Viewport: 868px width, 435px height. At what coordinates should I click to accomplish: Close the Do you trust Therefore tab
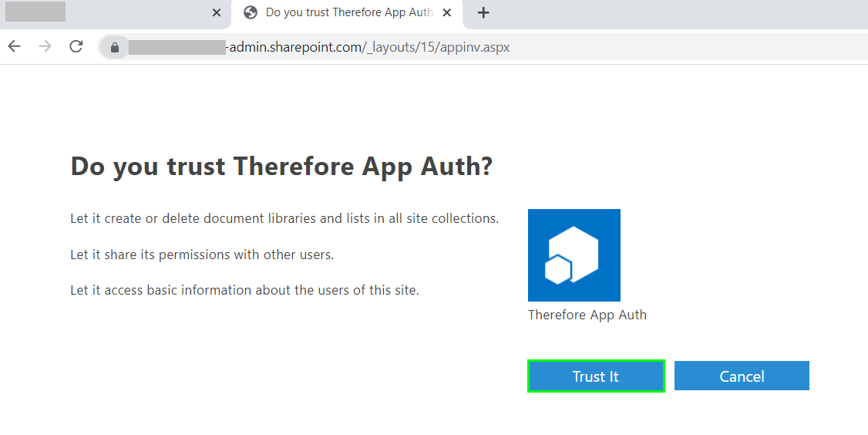(x=447, y=12)
